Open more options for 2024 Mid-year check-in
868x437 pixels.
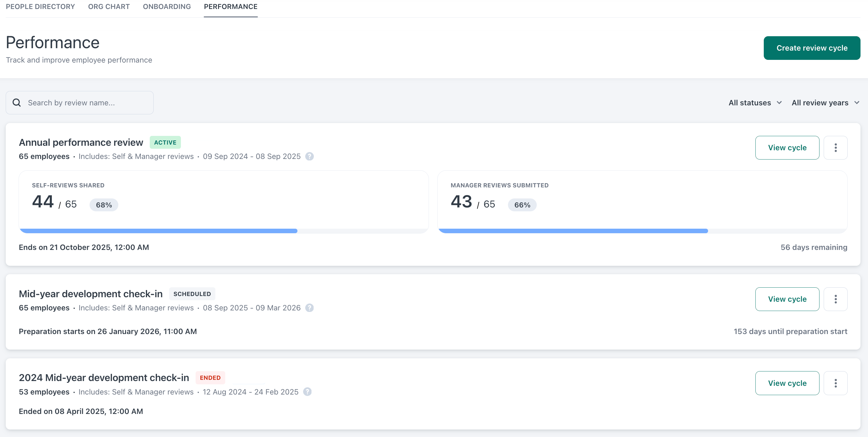coord(835,383)
